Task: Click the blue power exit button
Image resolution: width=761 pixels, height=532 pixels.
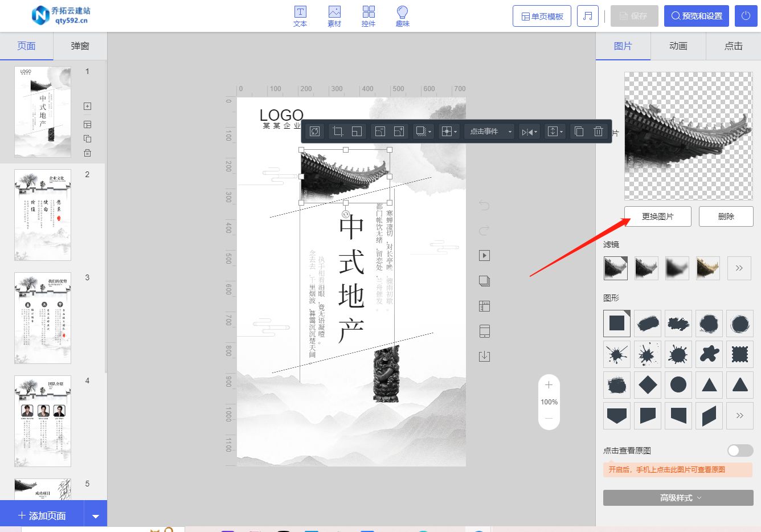Action: pos(746,16)
